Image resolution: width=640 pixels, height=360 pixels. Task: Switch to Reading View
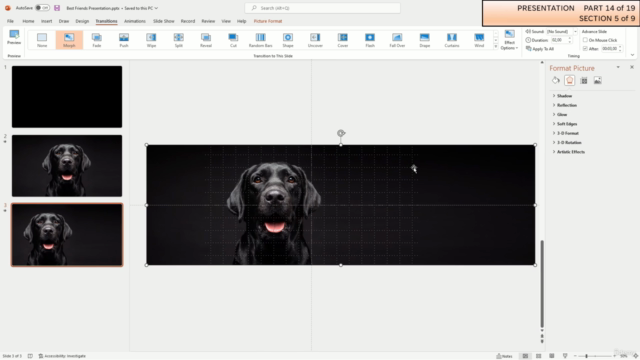coord(551,356)
